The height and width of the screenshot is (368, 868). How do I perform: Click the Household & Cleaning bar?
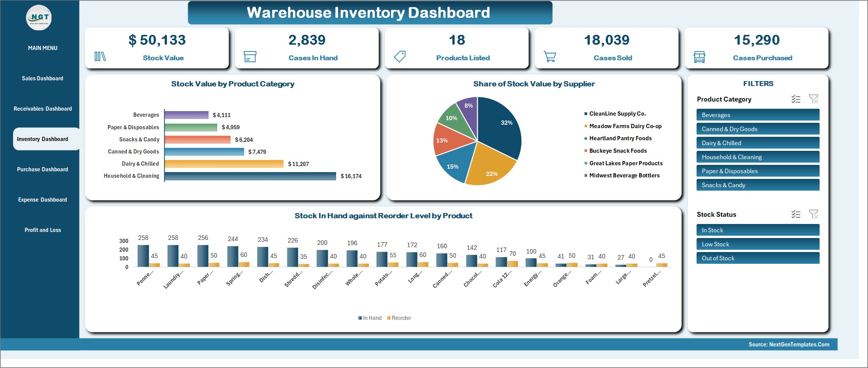[x=250, y=176]
